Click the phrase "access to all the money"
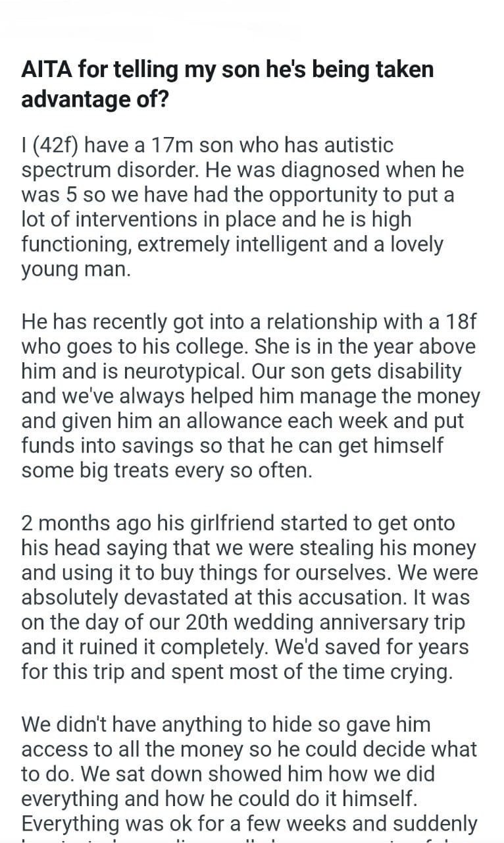This screenshot has width=504, height=843. 139,749
